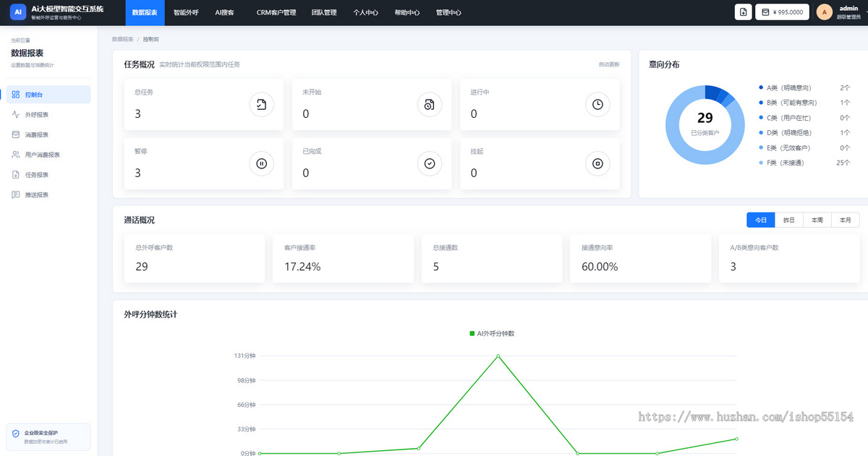The image size is (868, 456).
Task: Go to the AI搜客 menu
Action: 225,12
